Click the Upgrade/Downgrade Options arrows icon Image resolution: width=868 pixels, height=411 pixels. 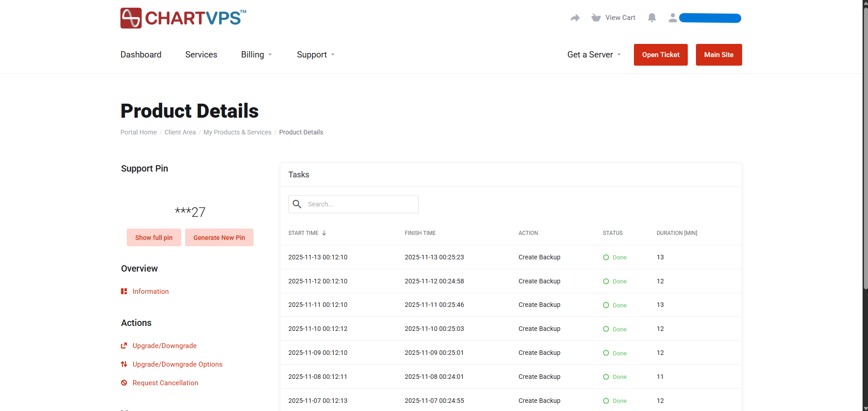pos(124,364)
